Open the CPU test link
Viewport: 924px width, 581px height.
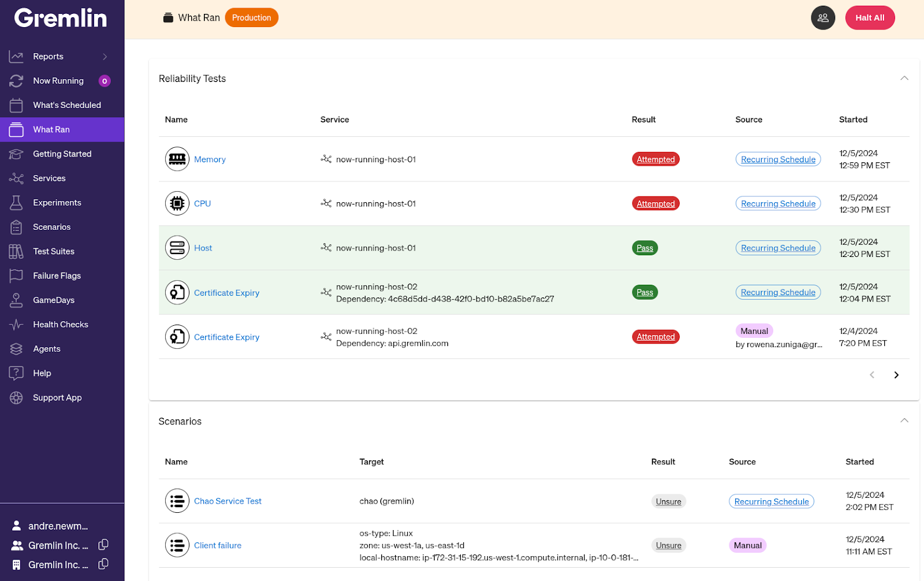202,204
